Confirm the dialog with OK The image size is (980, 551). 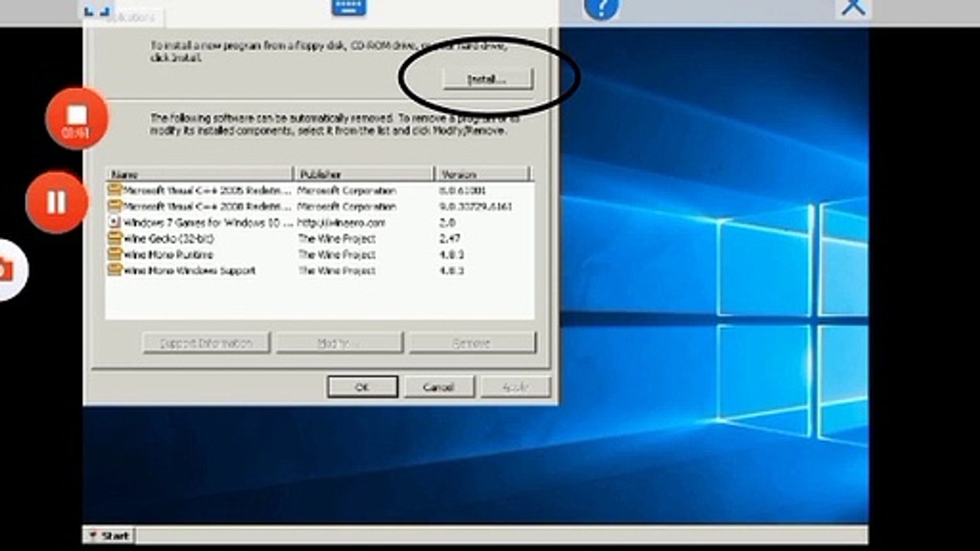pyautogui.click(x=362, y=386)
